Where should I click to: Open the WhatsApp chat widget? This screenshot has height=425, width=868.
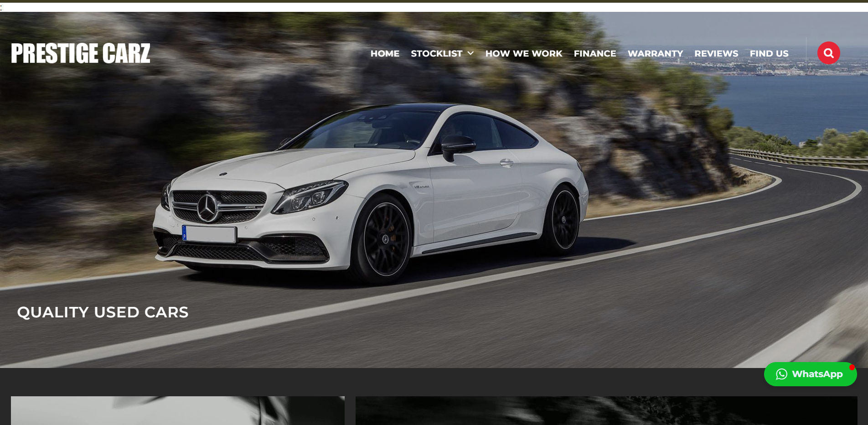click(811, 374)
